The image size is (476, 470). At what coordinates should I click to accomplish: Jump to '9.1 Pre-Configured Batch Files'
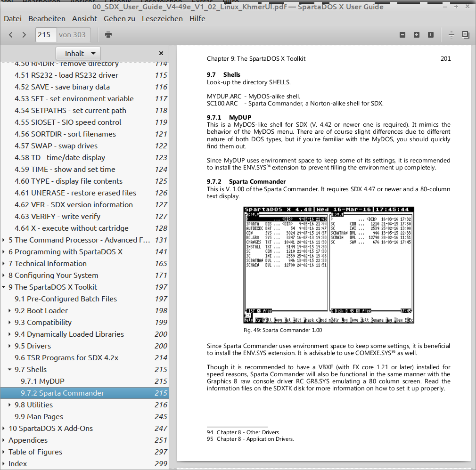coord(84,299)
